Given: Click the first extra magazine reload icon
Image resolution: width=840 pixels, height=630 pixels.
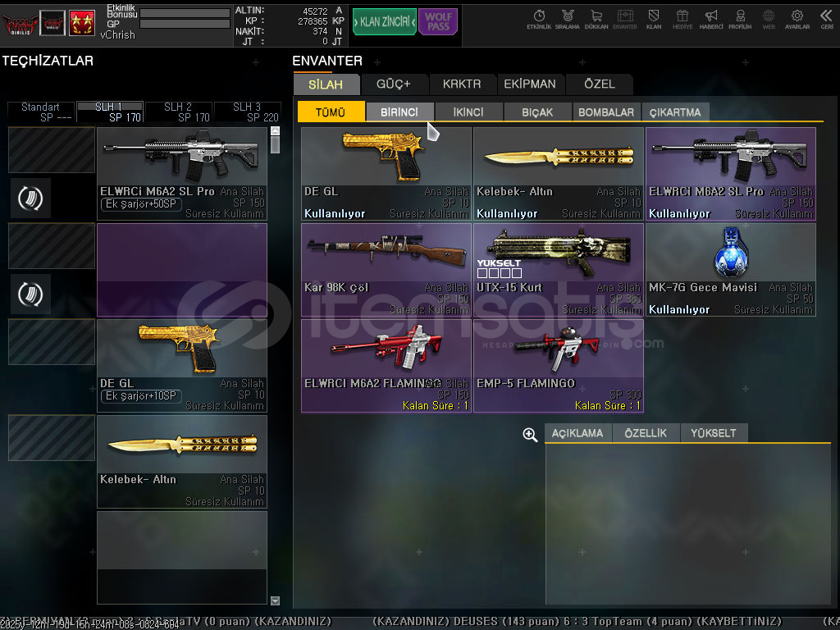Looking at the screenshot, I should [30, 199].
